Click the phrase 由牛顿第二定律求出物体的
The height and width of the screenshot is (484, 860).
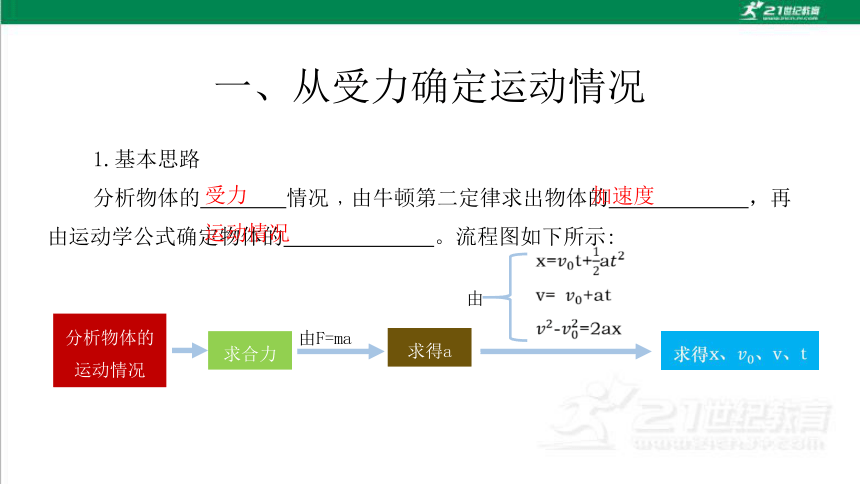480,198
